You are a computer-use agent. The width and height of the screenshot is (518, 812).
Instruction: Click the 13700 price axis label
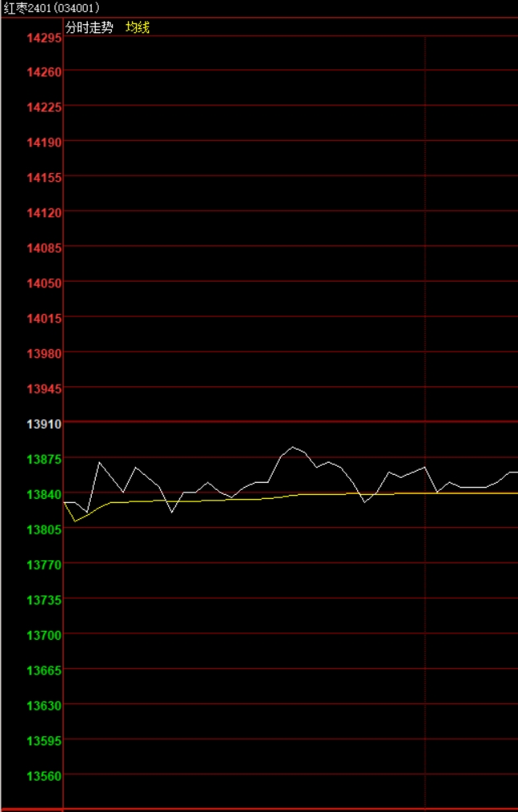[44, 635]
